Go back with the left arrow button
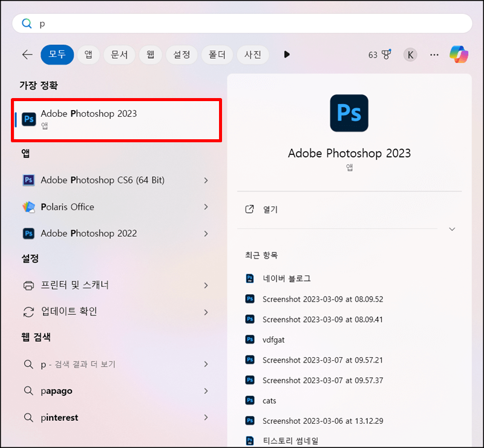The image size is (484, 448). (x=27, y=54)
